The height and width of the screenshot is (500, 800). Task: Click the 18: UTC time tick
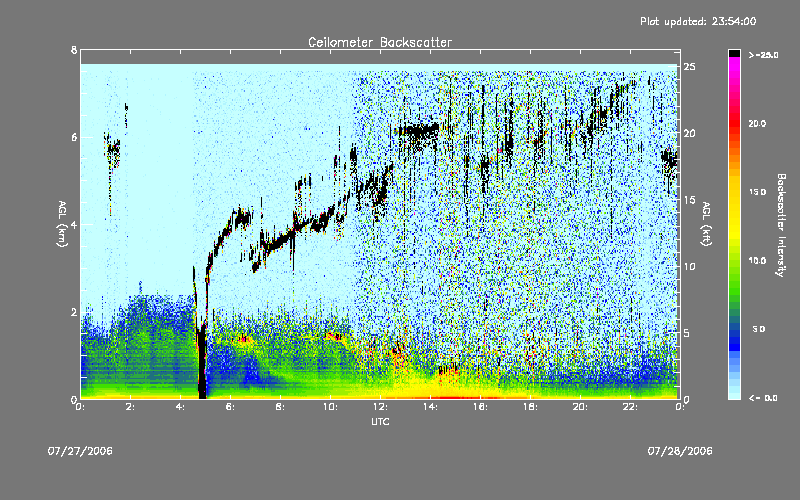click(x=530, y=407)
